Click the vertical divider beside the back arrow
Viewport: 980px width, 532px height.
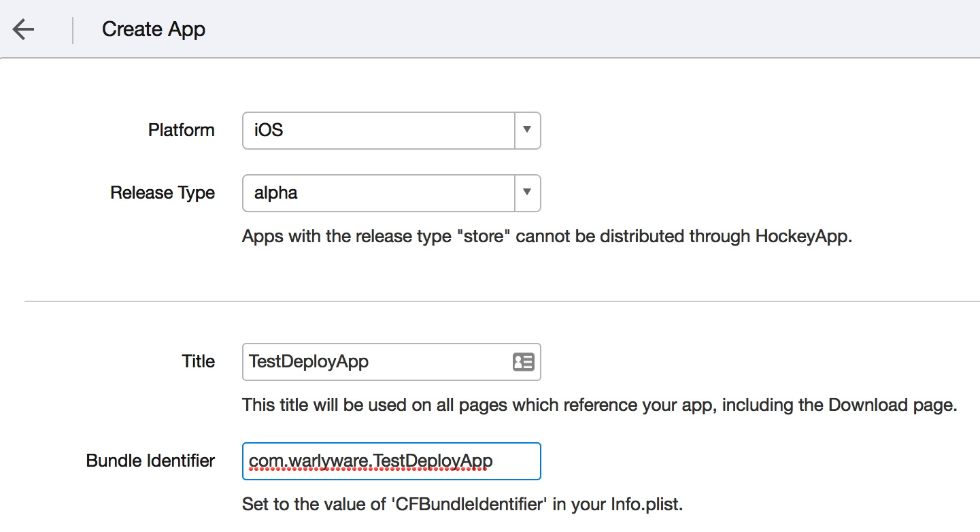[73, 30]
